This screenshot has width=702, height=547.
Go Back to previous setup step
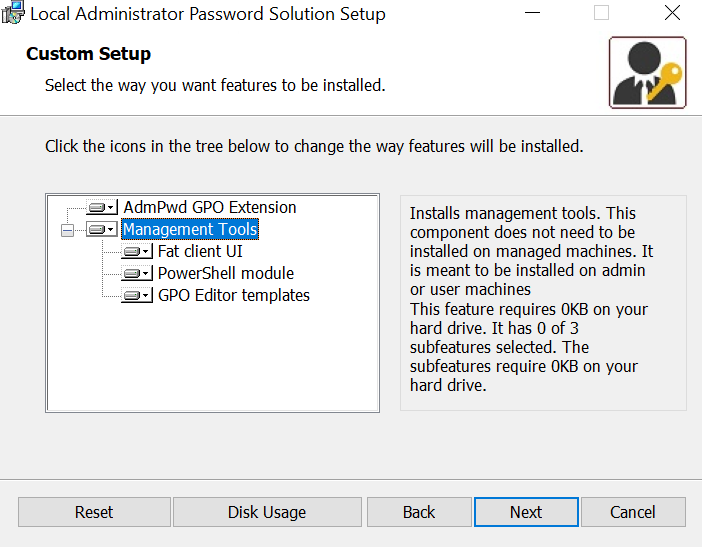[x=419, y=512]
